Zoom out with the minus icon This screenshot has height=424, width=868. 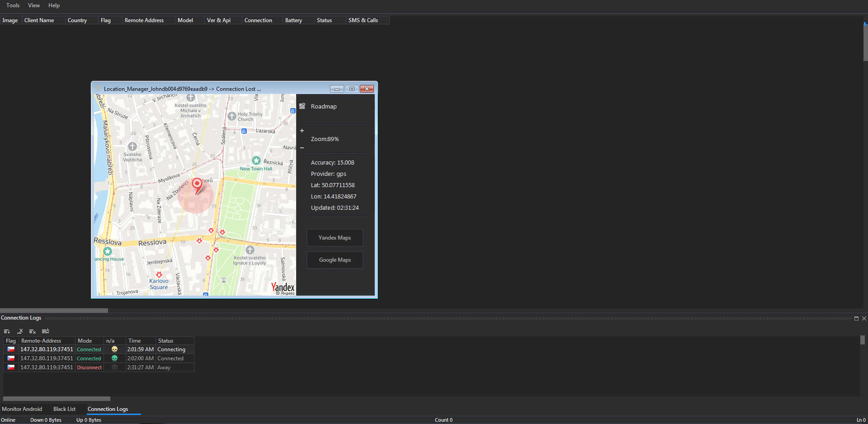click(x=302, y=148)
